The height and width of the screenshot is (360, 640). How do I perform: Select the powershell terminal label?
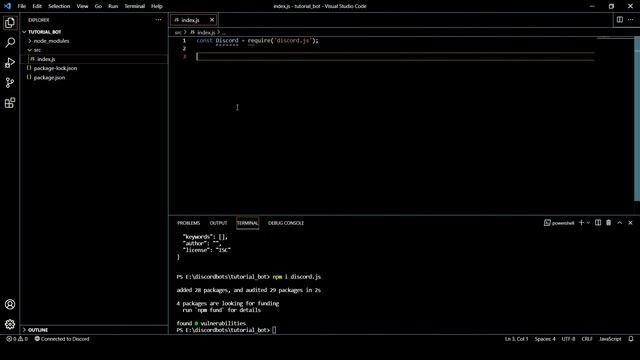pyautogui.click(x=559, y=223)
